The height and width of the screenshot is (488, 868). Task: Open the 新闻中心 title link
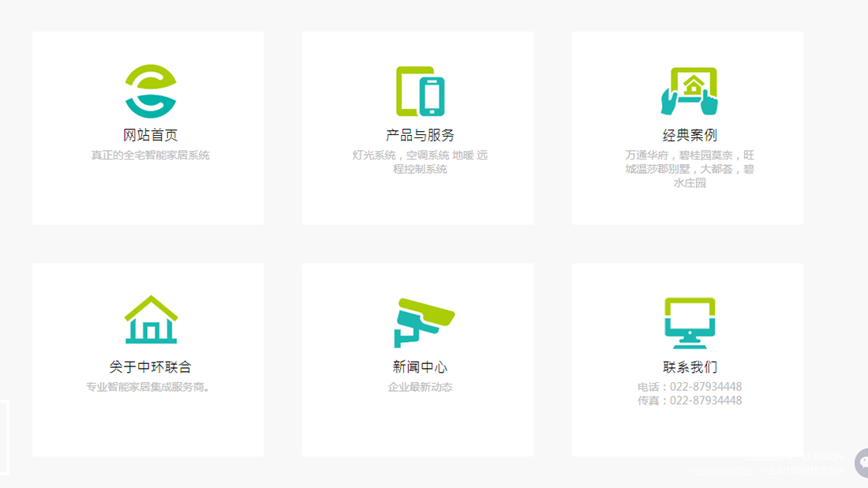pos(420,366)
